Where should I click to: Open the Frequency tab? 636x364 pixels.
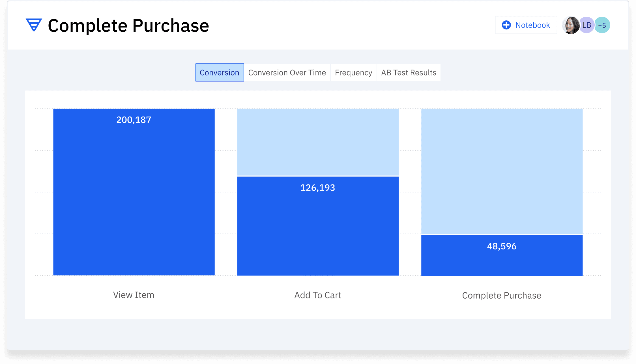point(353,73)
